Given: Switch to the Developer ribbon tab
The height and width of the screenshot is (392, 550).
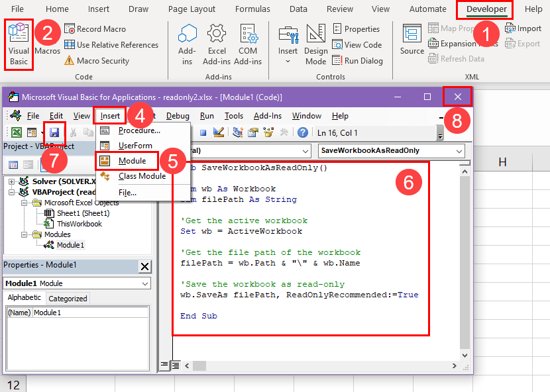Looking at the screenshot, I should (486, 9).
